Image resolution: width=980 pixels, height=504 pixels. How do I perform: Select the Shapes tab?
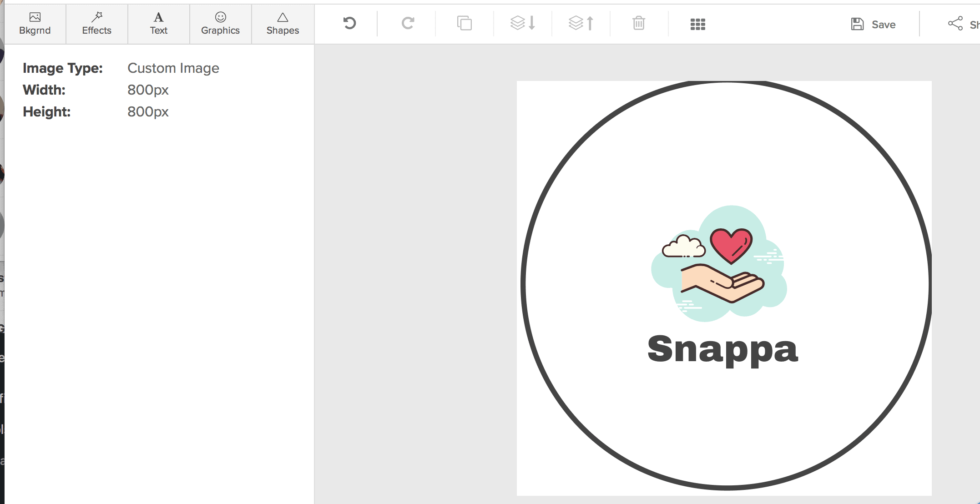283,24
